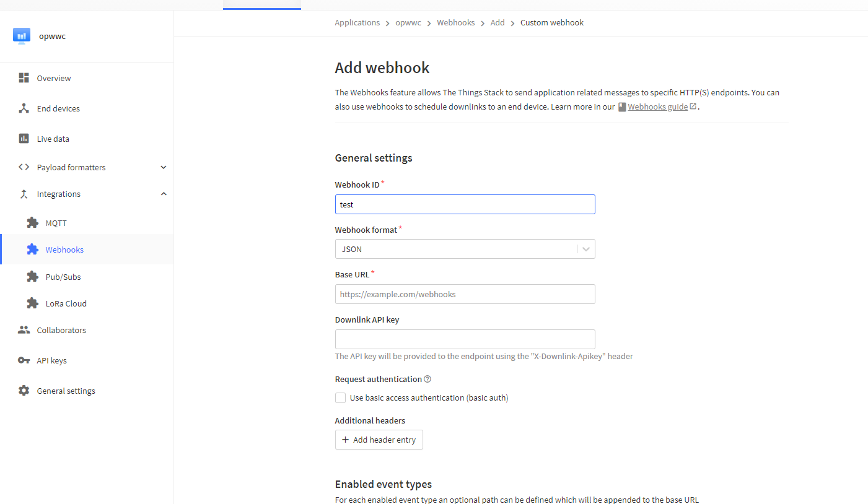Image resolution: width=868 pixels, height=504 pixels.
Task: Click Webhooks breadcrumb link
Action: tap(455, 22)
